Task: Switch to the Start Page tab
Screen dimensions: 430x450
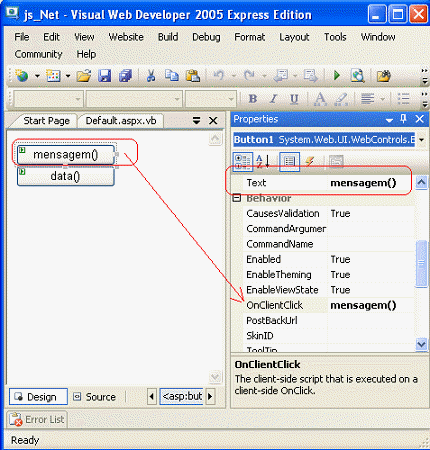Action: (x=46, y=121)
